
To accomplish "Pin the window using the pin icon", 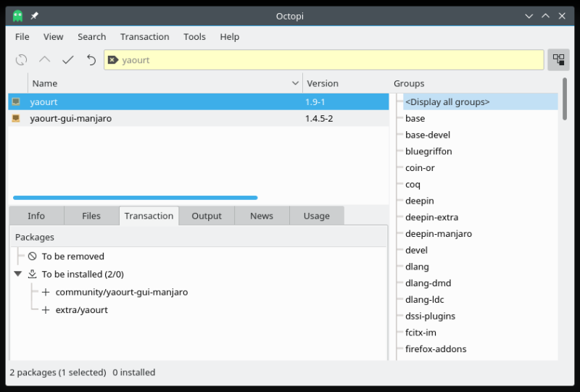I will [x=34, y=16].
